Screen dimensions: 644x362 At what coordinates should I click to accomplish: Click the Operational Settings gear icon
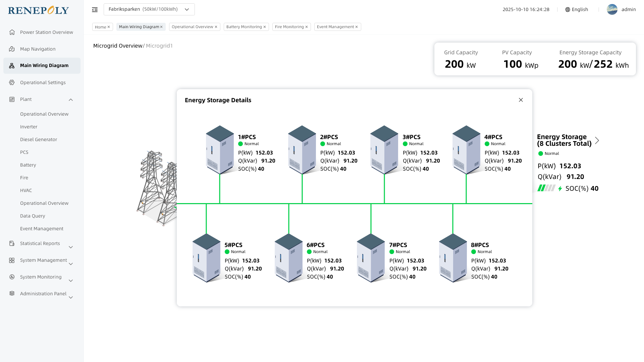click(x=12, y=82)
